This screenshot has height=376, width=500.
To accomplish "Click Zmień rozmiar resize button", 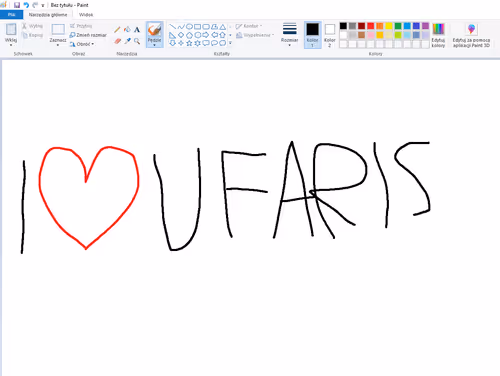I will tap(88, 35).
